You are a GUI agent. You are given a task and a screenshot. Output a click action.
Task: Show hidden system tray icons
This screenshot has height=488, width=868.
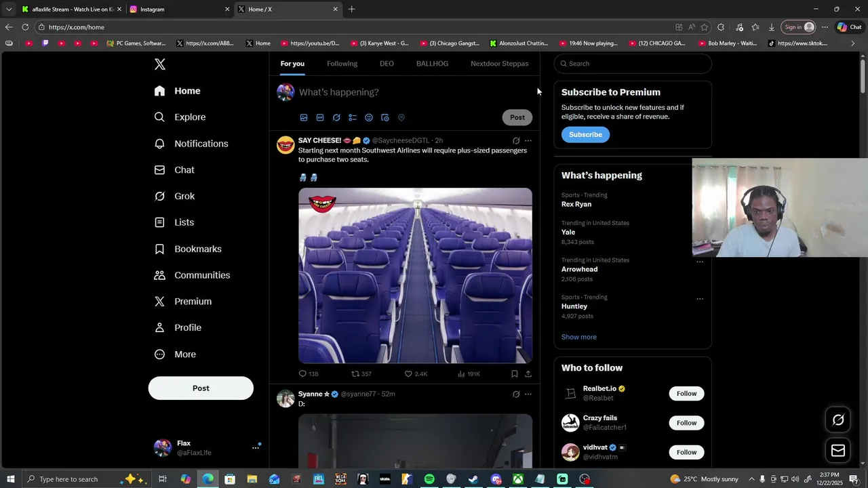point(751,479)
